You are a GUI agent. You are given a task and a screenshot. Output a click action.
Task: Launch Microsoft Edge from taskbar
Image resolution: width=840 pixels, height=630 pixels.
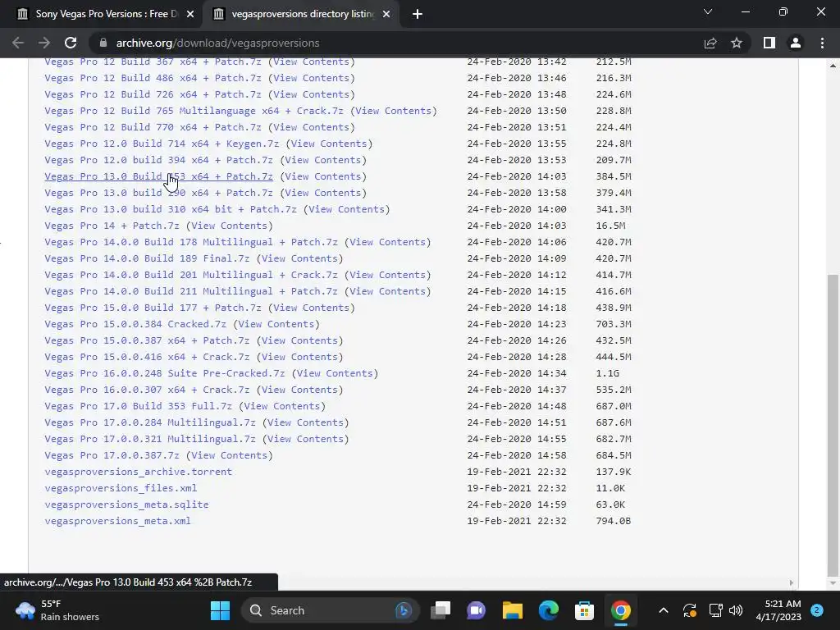click(x=548, y=610)
